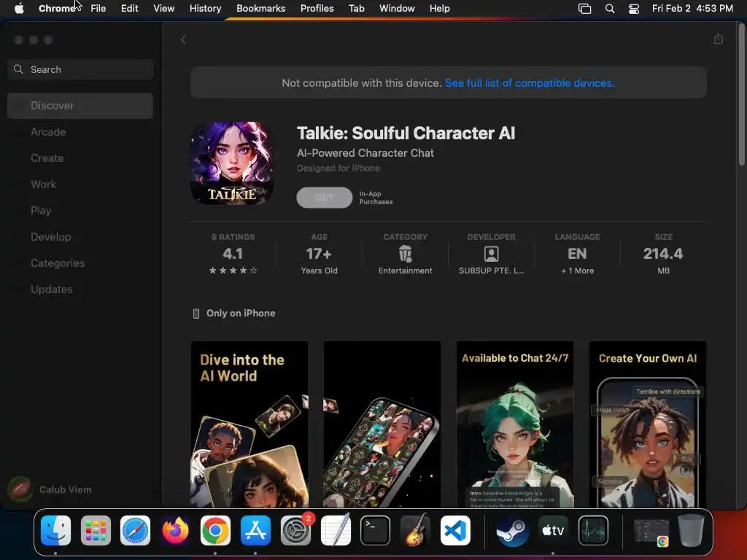Image resolution: width=747 pixels, height=560 pixels.
Task: Launch Firefox from the dock
Action: [x=175, y=530]
